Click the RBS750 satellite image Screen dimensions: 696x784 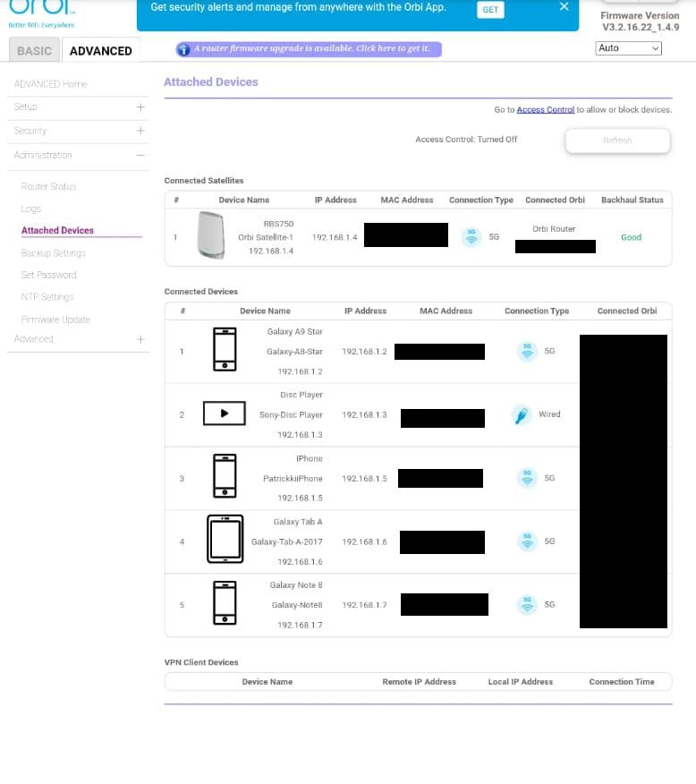(211, 235)
